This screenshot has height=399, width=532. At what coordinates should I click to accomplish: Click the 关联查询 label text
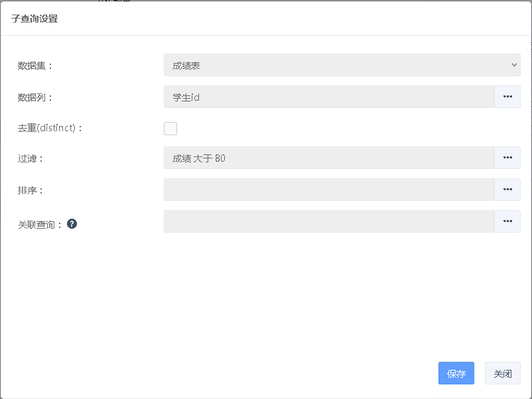(40, 225)
